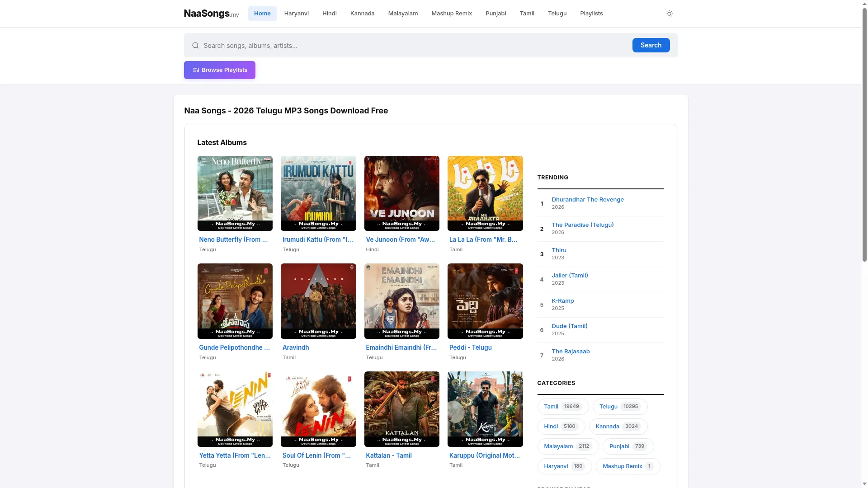Open trending Jailer (Tamil) link
The image size is (868, 488).
pyautogui.click(x=570, y=275)
